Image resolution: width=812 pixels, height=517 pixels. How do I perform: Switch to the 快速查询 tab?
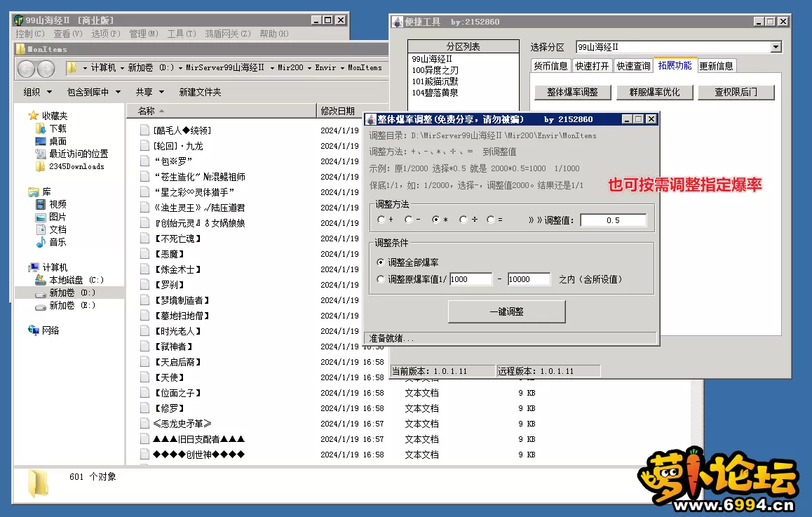coord(633,66)
